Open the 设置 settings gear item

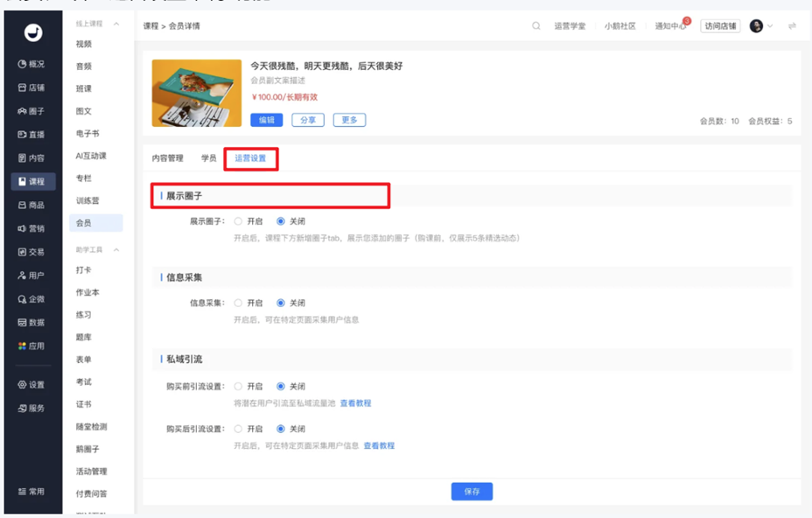click(31, 385)
